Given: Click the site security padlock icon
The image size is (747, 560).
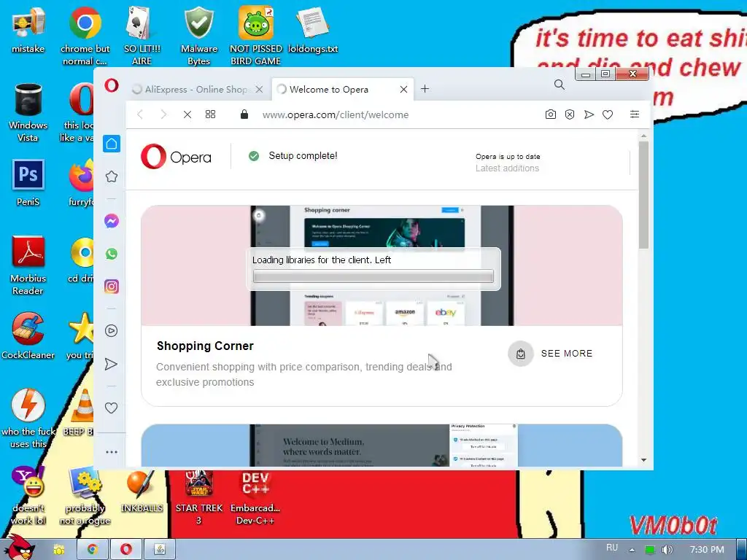Looking at the screenshot, I should click(244, 114).
